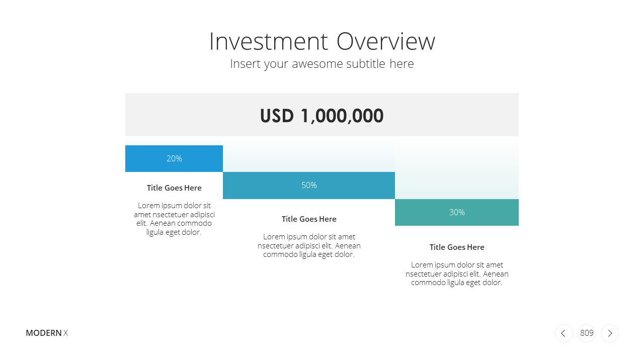Click the 20% label text
This screenshot has width=644, height=362.
point(174,158)
